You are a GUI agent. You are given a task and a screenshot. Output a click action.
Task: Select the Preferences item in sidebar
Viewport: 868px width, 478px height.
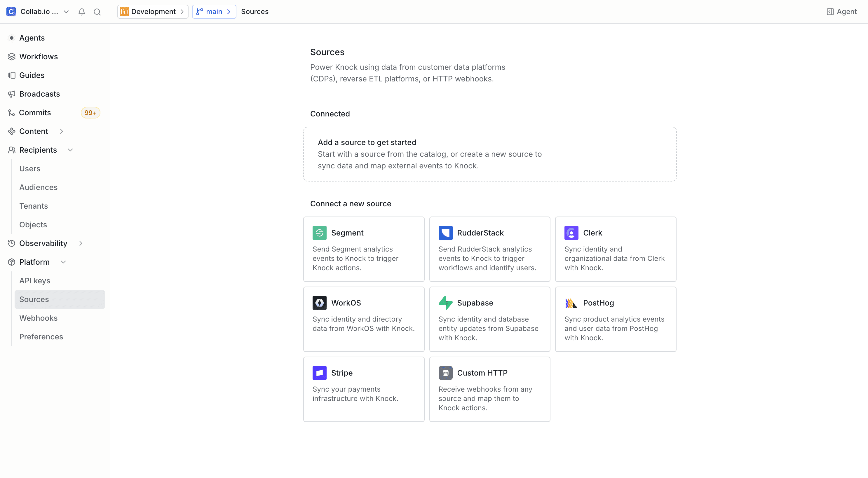(41, 336)
